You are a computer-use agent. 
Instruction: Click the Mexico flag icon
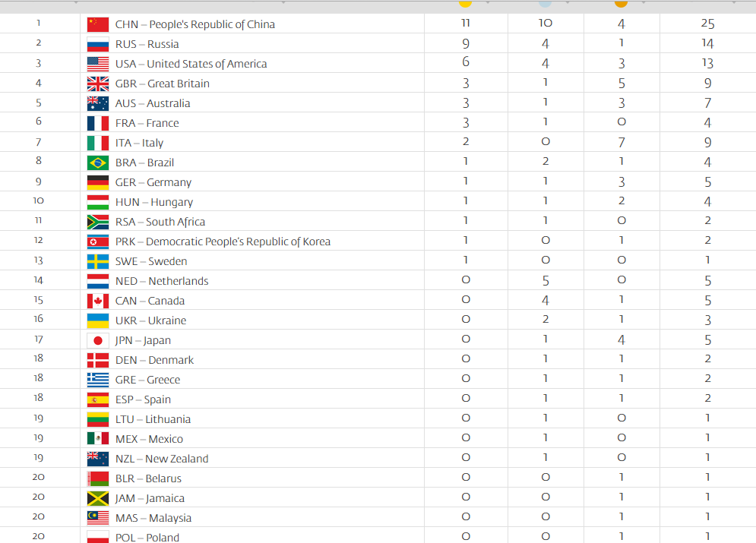click(98, 439)
